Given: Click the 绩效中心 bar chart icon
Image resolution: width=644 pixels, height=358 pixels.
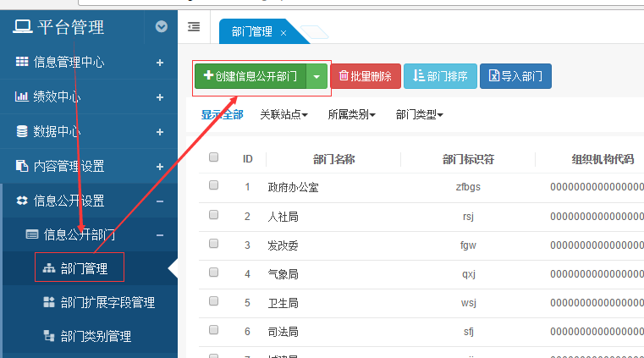Looking at the screenshot, I should pos(22,96).
